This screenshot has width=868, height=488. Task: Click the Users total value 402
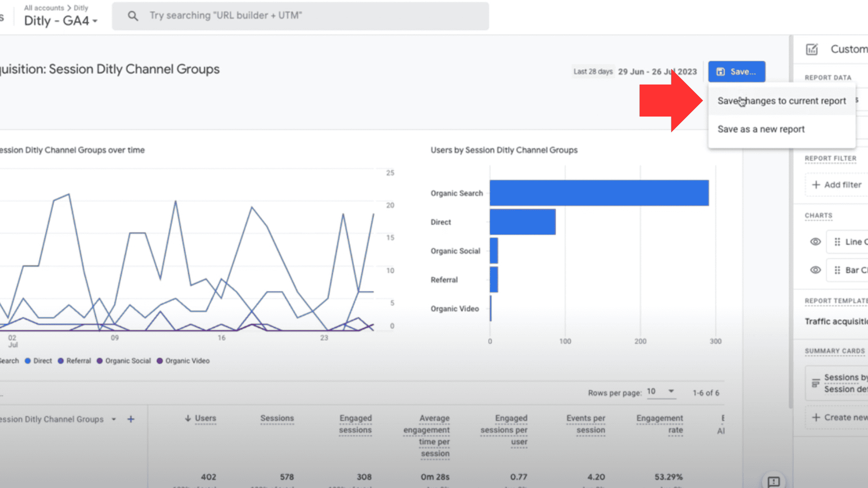[208, 477]
